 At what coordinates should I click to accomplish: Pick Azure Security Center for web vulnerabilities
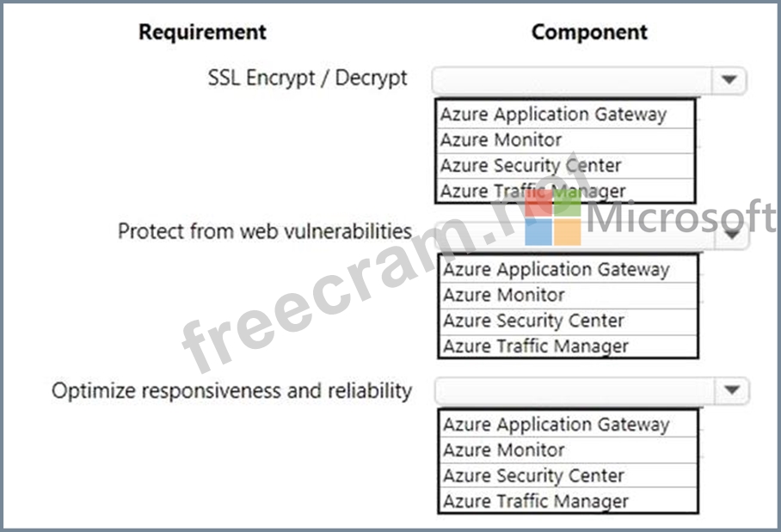tap(568, 321)
